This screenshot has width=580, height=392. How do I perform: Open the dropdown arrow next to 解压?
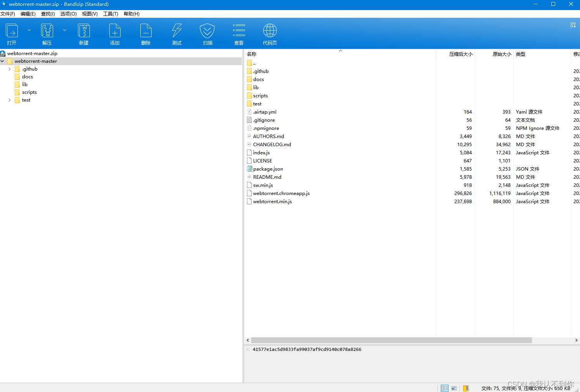click(x=64, y=30)
